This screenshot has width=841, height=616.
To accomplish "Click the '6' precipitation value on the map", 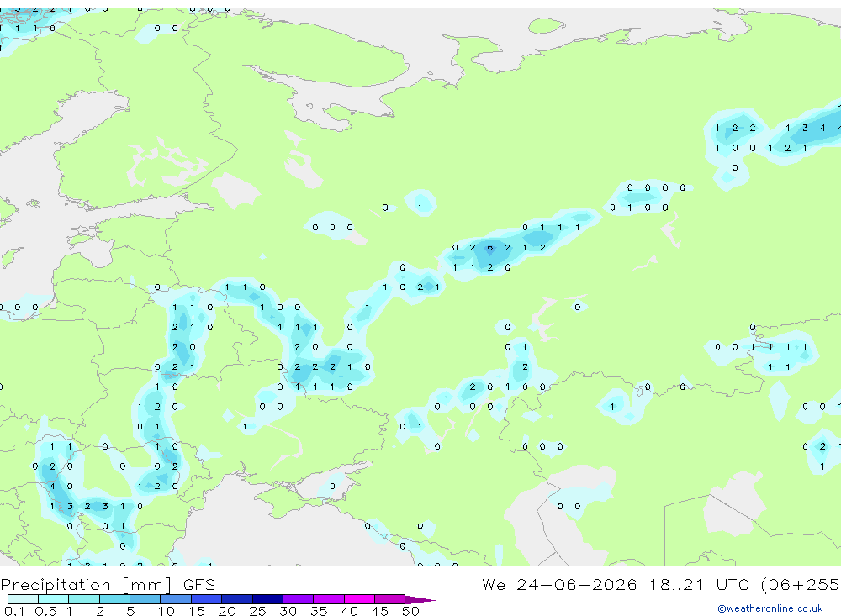I will [489, 248].
